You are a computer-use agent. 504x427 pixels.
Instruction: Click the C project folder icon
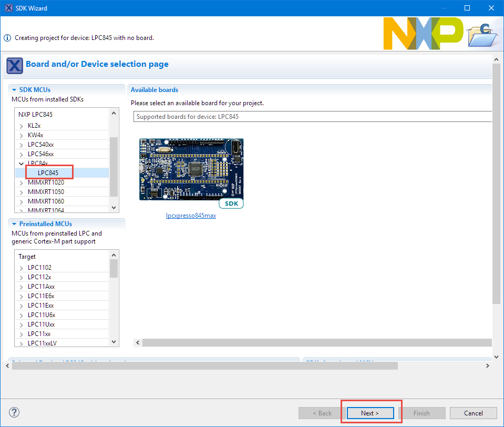(481, 35)
